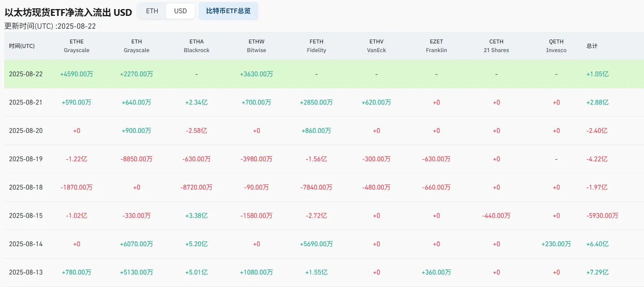Click the QETH Invesco column header
The height and width of the screenshot is (287, 644).
(556, 46)
